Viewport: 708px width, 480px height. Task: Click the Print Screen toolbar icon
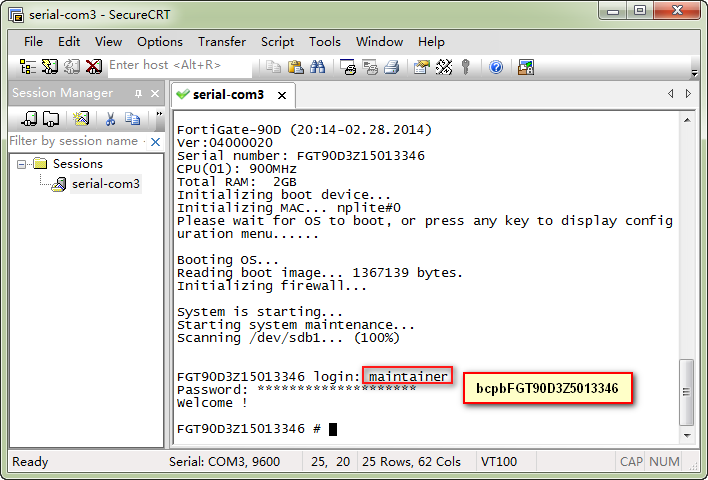(x=348, y=67)
